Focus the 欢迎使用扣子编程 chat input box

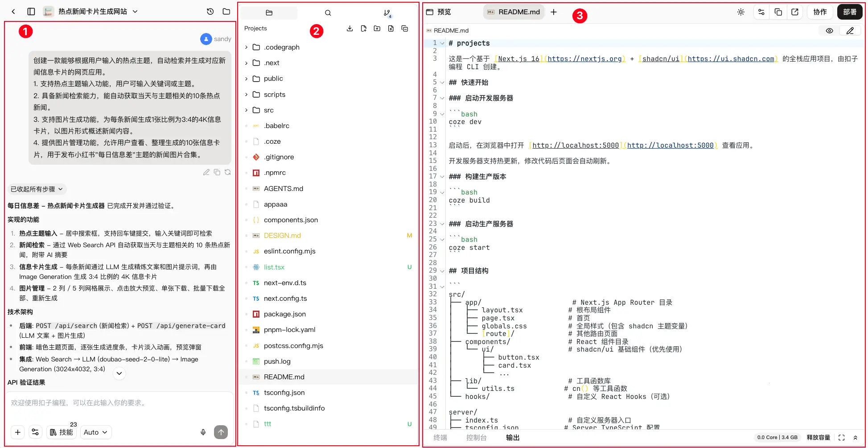click(119, 403)
